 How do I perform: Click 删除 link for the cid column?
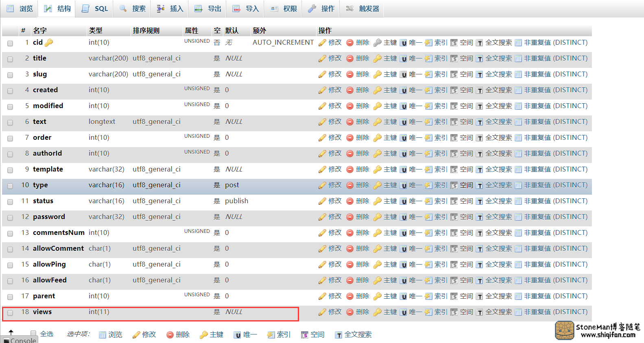point(362,42)
